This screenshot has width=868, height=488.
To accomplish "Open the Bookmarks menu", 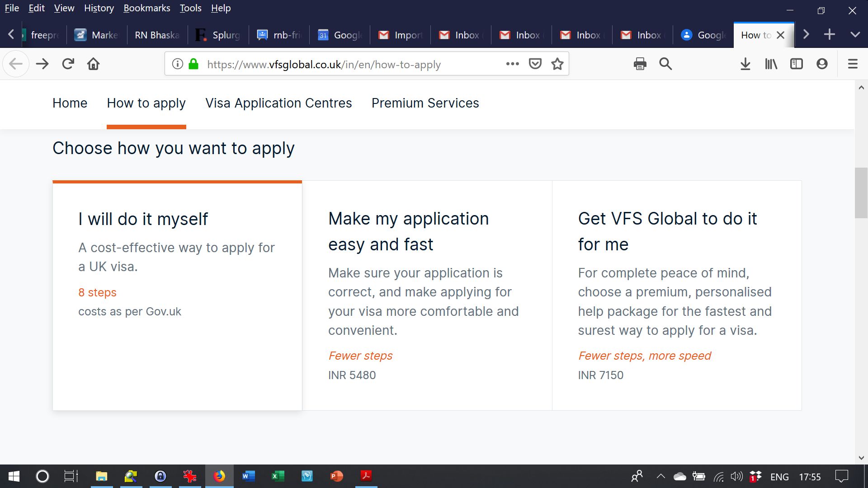I will [146, 8].
